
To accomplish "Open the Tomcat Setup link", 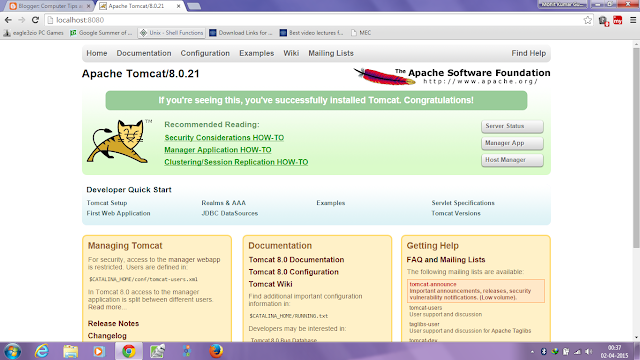I will click(107, 203).
